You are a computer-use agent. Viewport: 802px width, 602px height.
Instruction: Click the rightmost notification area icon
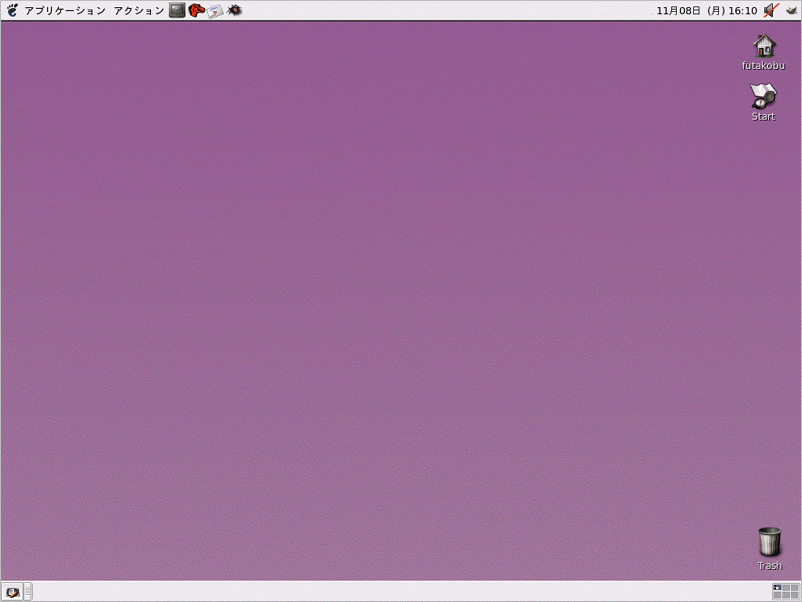tap(791, 10)
